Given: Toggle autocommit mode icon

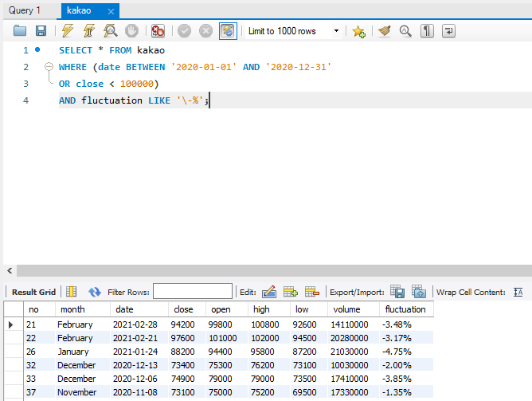Looking at the screenshot, I should click(228, 31).
